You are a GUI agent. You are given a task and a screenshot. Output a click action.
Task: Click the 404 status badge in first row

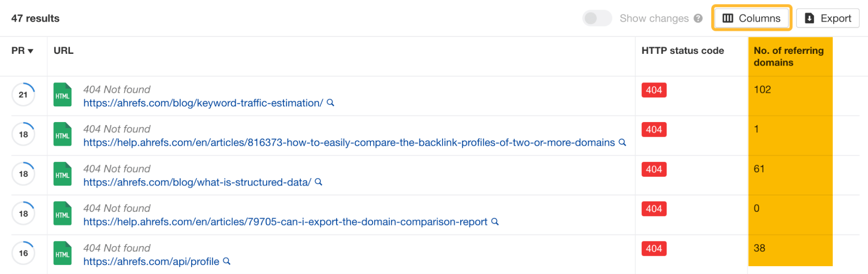pyautogui.click(x=654, y=90)
